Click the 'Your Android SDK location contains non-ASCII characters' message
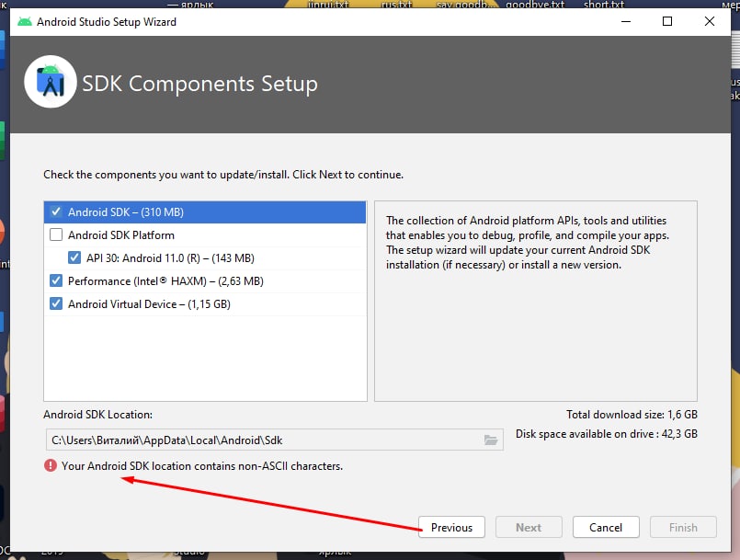740x560 pixels. point(202,466)
